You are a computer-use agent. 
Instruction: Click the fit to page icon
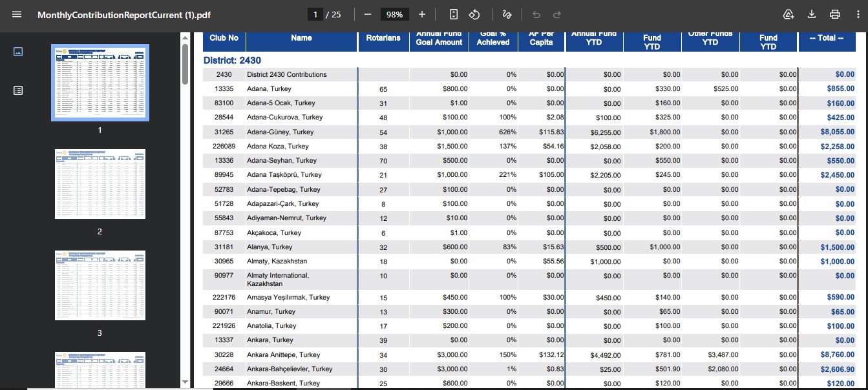coord(454,14)
